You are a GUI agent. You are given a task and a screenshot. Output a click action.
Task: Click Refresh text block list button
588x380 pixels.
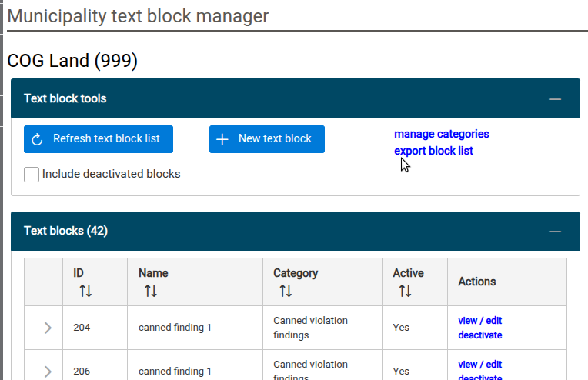[x=99, y=139]
